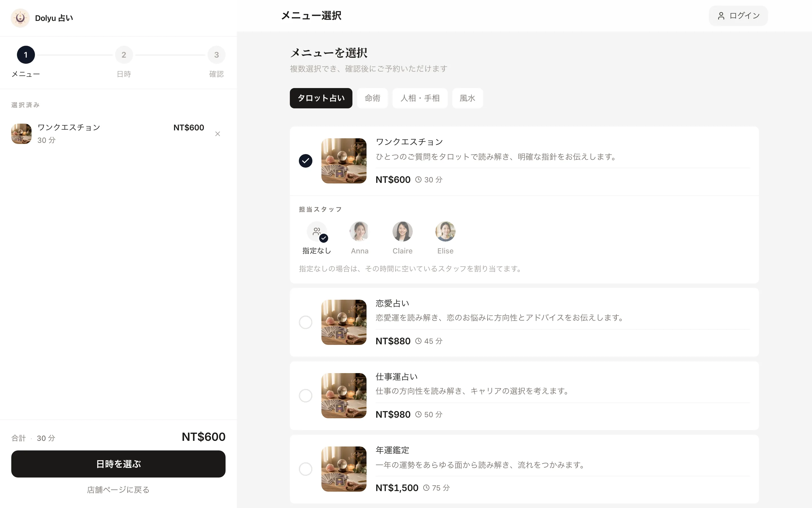
Task: Click the 恋愛占い menu card image
Action: click(344, 322)
